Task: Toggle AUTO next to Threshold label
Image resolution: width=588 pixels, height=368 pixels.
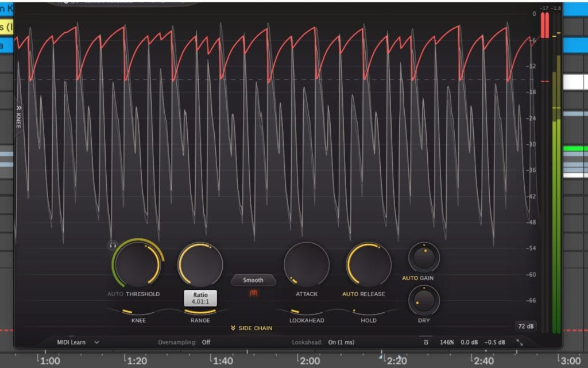Action: 115,294
